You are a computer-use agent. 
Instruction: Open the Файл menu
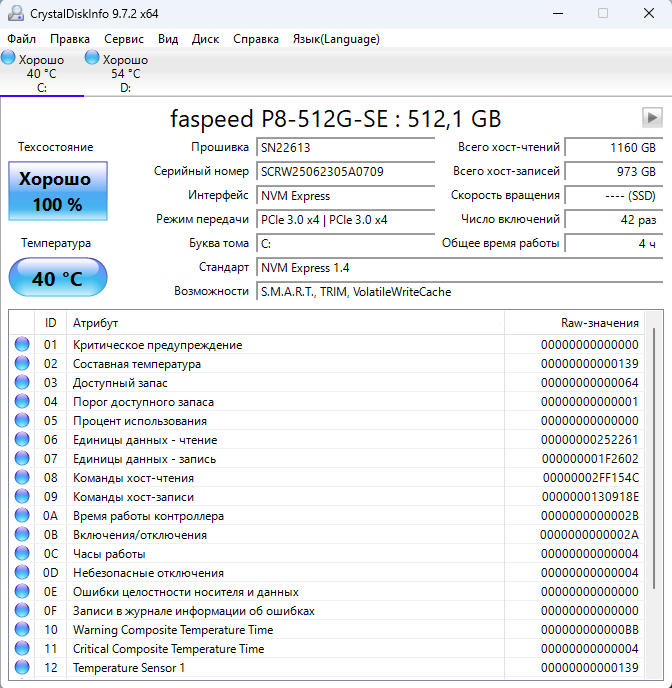click(21, 39)
